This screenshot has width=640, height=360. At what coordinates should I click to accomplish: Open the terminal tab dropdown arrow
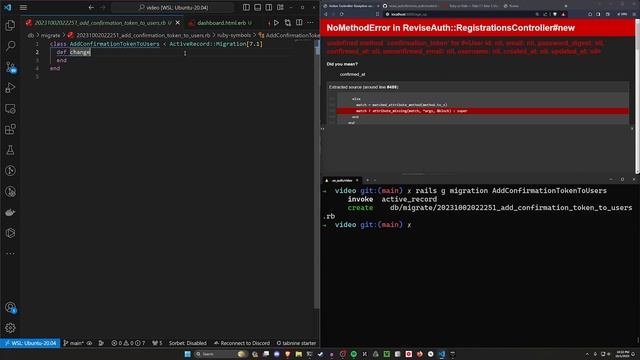pos(375,180)
